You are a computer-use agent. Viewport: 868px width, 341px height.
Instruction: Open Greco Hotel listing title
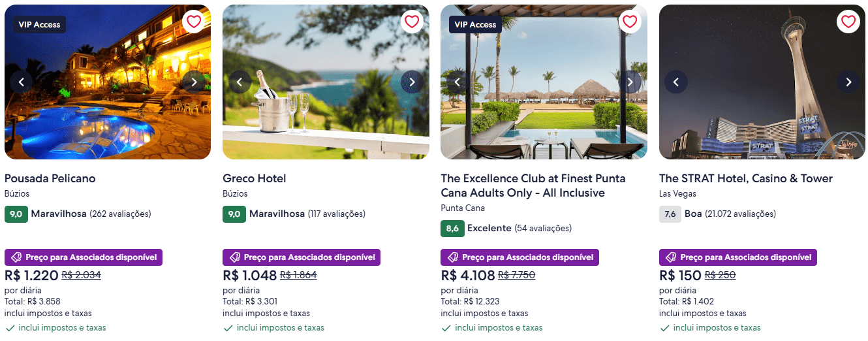tap(255, 178)
